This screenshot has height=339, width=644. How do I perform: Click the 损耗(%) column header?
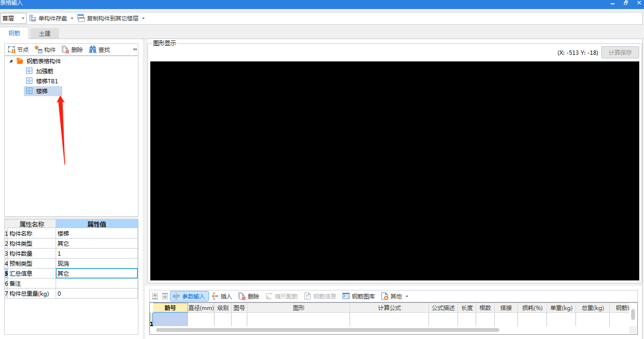click(x=532, y=308)
